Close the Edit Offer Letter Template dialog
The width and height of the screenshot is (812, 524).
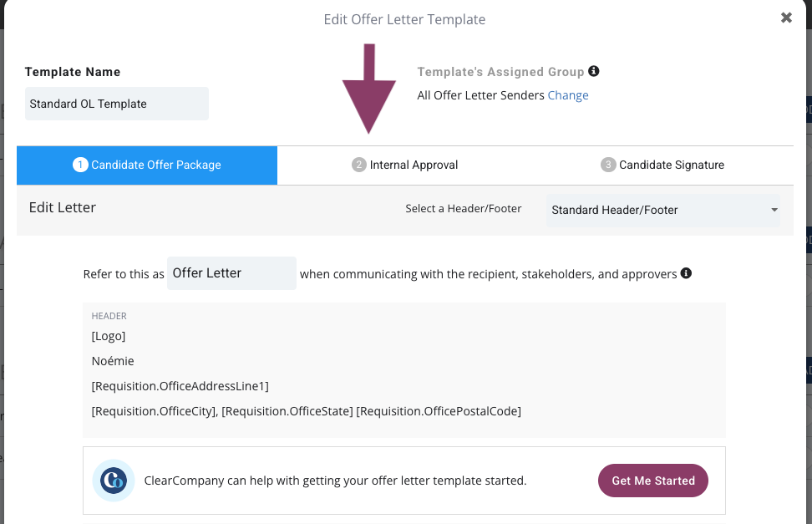(x=786, y=18)
